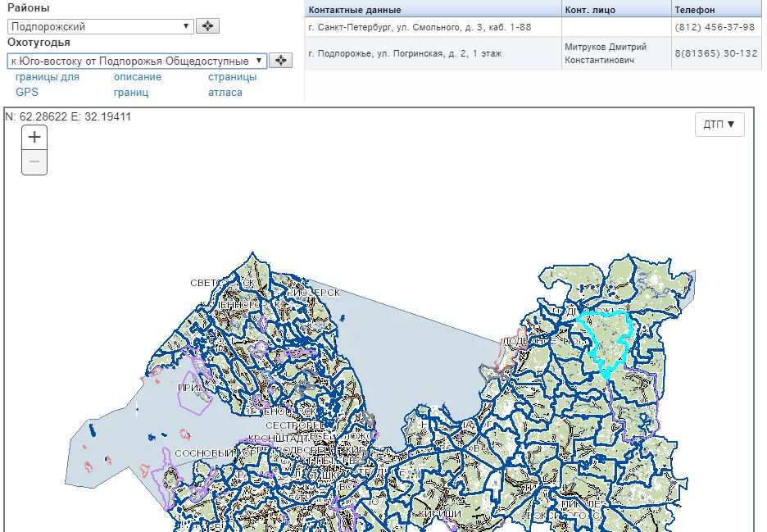This screenshot has width=767, height=532.
Task: Zoom out of the map with minus button
Action: point(34,162)
